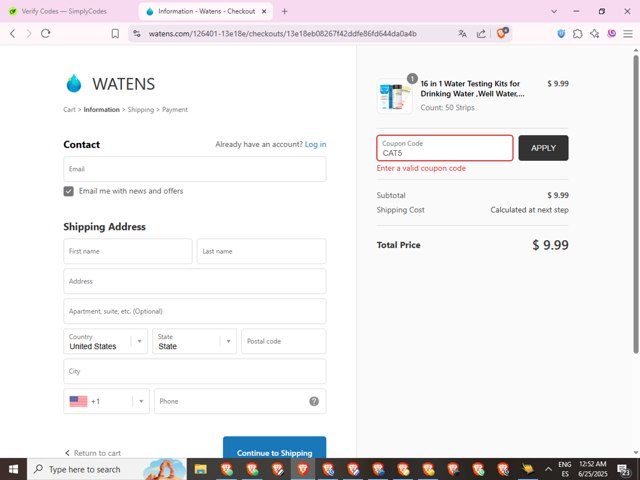Click the page vertical scrollbar

pos(636,204)
